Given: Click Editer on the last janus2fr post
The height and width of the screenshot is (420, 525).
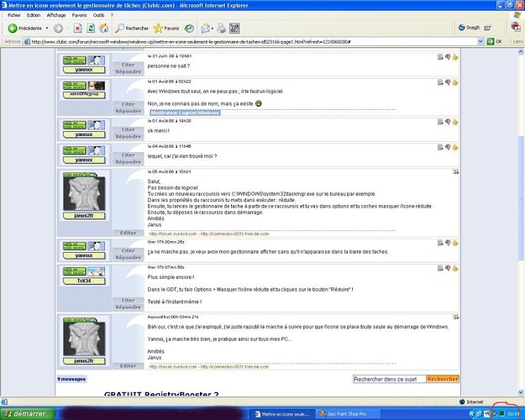Looking at the screenshot, I should 128,365.
